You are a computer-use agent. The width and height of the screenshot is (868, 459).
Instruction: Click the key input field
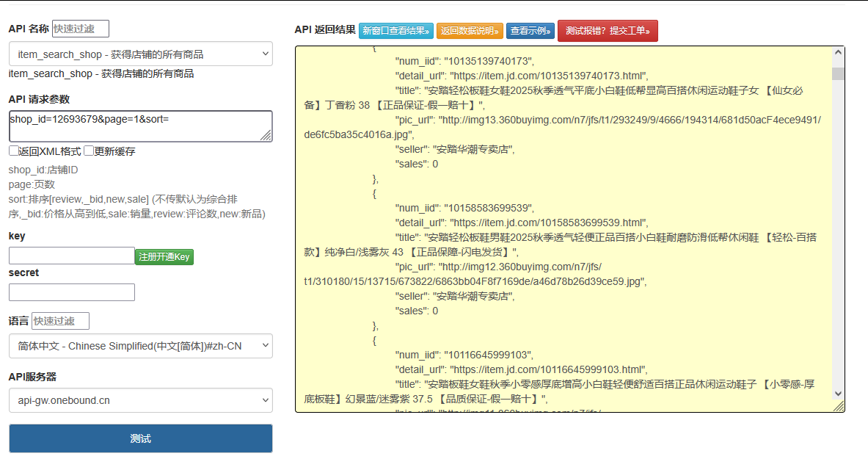point(72,256)
